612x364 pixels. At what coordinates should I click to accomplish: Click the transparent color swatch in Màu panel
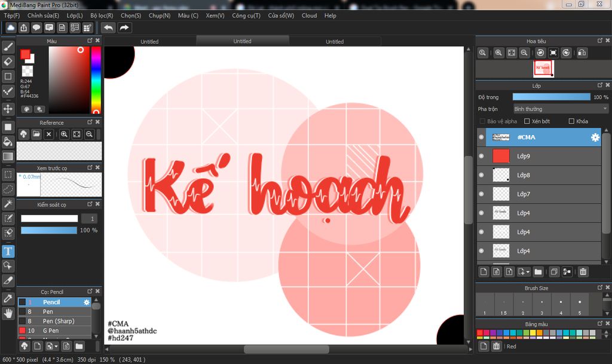click(27, 71)
